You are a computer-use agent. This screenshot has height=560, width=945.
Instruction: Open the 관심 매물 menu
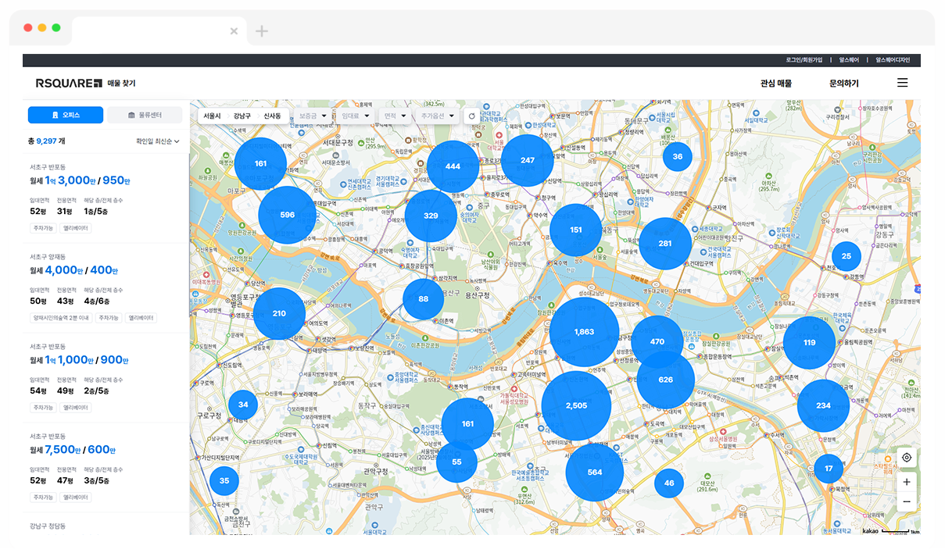pos(775,83)
